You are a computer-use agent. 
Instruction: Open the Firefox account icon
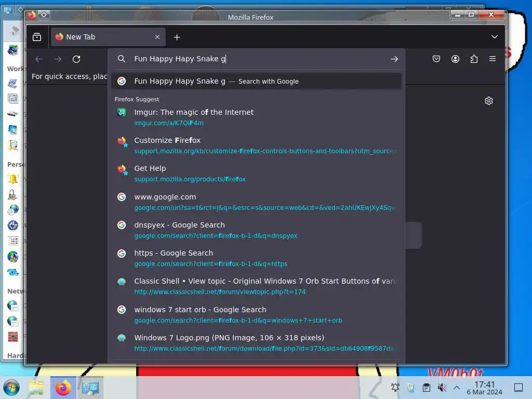click(x=455, y=59)
